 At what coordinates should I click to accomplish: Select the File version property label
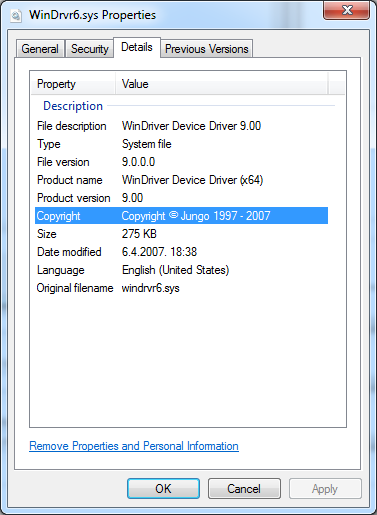63,162
